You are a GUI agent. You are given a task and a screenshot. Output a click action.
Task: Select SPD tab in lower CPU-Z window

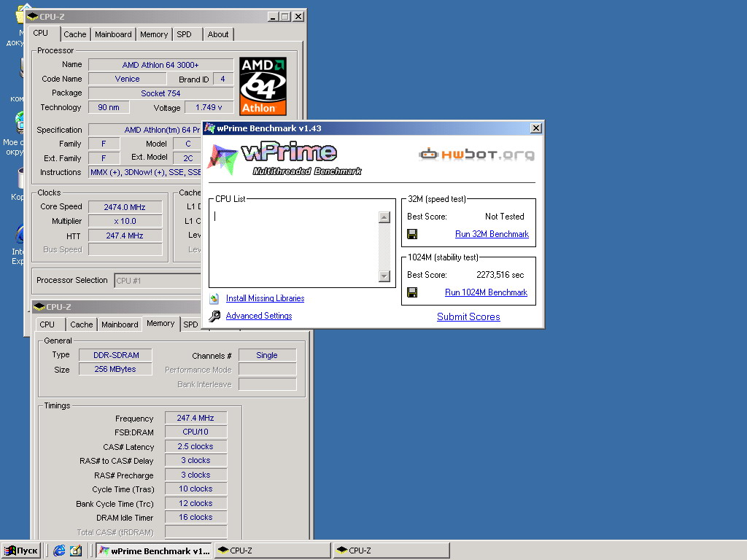pos(190,324)
